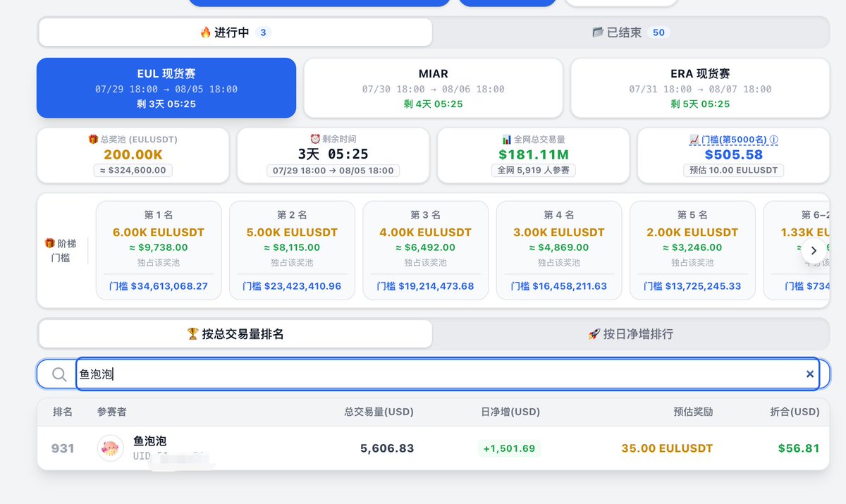Click the trophy icon on 按总交易量排名
Screen dimensions: 846x504
click(x=192, y=334)
